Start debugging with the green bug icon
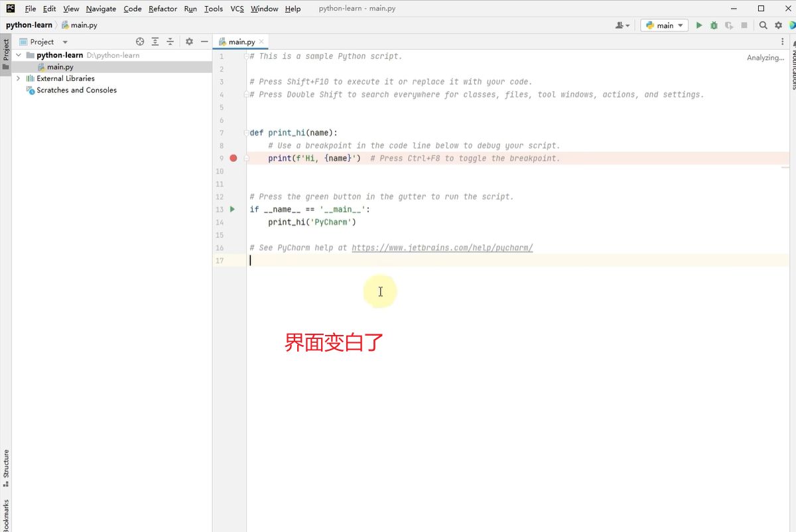Viewport: 796px width, 532px height. pos(714,25)
